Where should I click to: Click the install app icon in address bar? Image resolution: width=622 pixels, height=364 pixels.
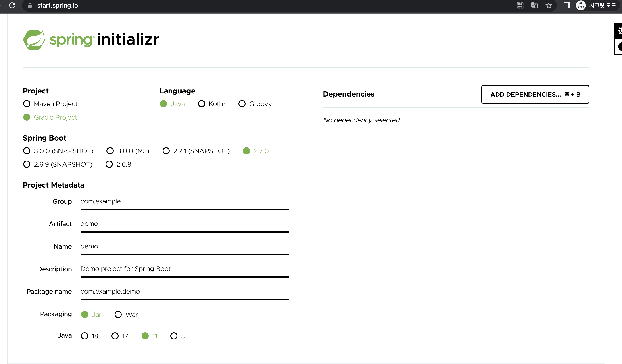pyautogui.click(x=520, y=5)
